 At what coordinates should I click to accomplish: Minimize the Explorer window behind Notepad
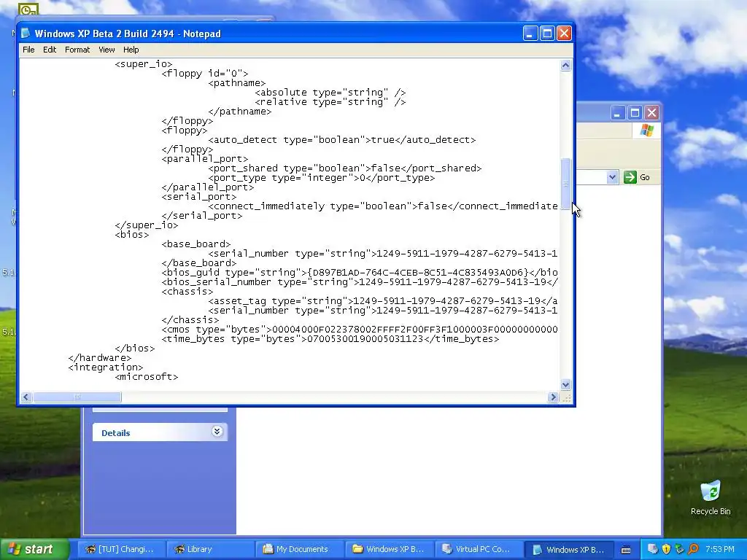pos(617,113)
